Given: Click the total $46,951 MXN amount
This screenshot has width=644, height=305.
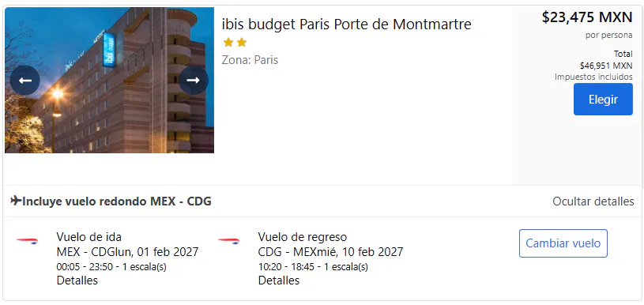Looking at the screenshot, I should [x=606, y=66].
